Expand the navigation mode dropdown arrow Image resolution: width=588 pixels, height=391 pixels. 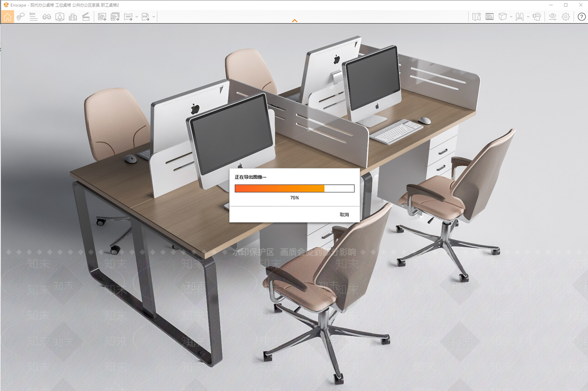pyautogui.click(x=528, y=17)
